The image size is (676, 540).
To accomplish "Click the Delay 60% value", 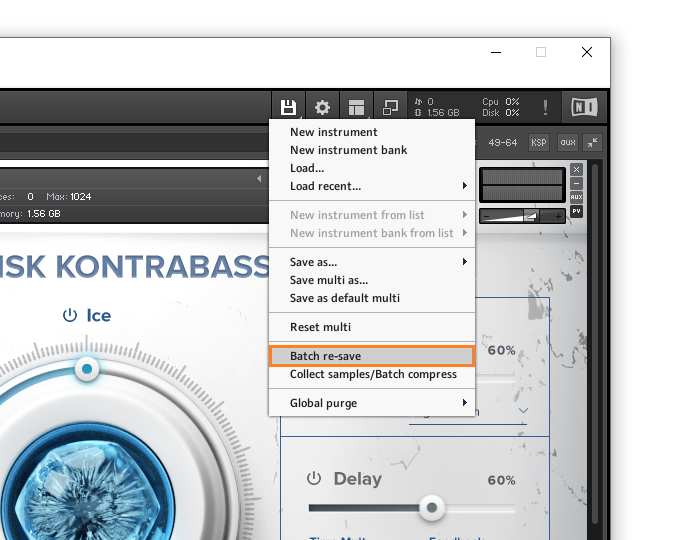I will coord(501,480).
